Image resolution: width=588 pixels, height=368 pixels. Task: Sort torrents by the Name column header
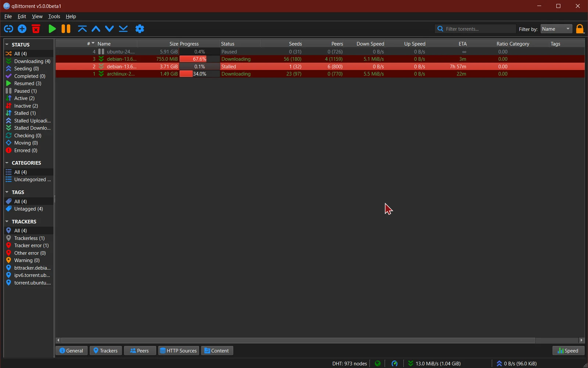pyautogui.click(x=116, y=44)
